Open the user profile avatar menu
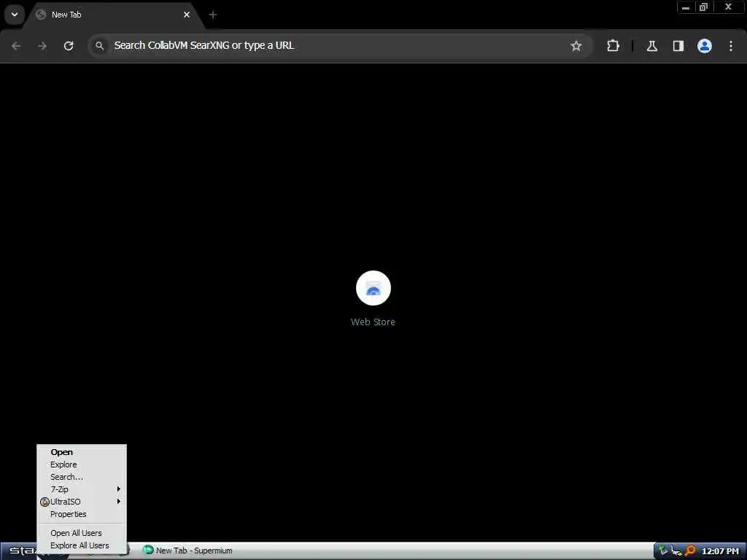 pyautogui.click(x=704, y=46)
